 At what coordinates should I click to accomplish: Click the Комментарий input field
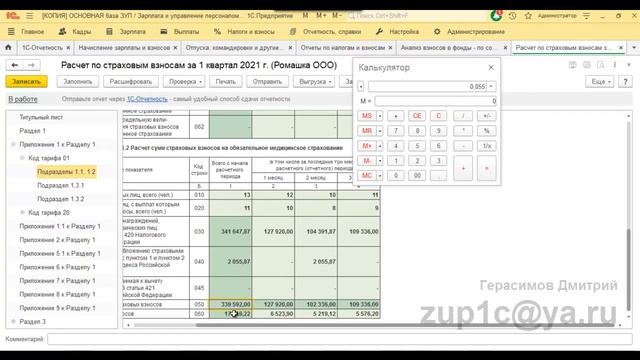[x=340, y=339]
